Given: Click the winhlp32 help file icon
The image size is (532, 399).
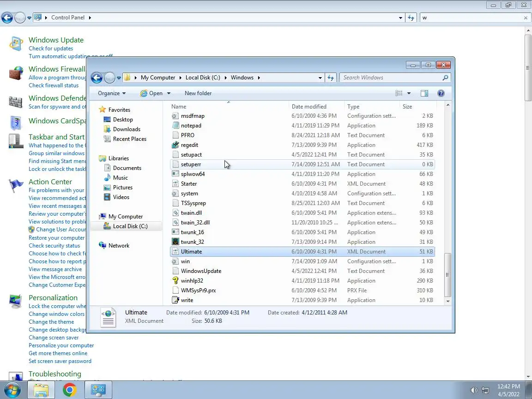Looking at the screenshot, I should pyautogui.click(x=175, y=281).
